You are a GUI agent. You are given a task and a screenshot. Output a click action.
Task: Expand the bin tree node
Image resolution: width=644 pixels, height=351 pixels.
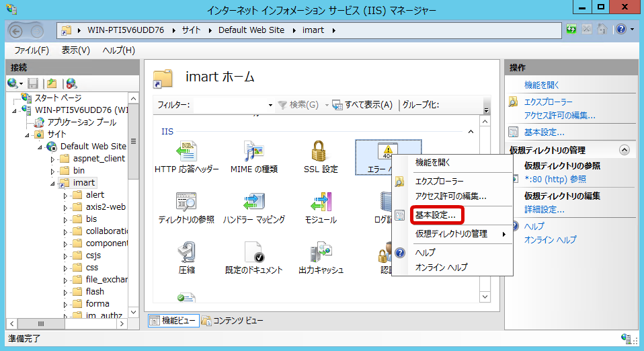52,171
